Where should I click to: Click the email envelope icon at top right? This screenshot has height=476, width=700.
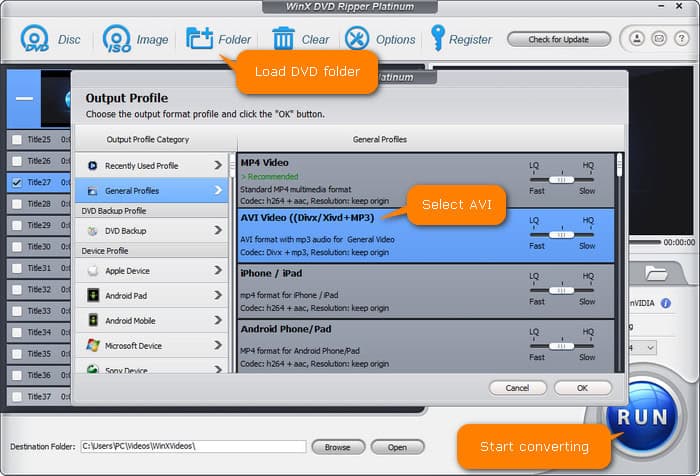658,39
